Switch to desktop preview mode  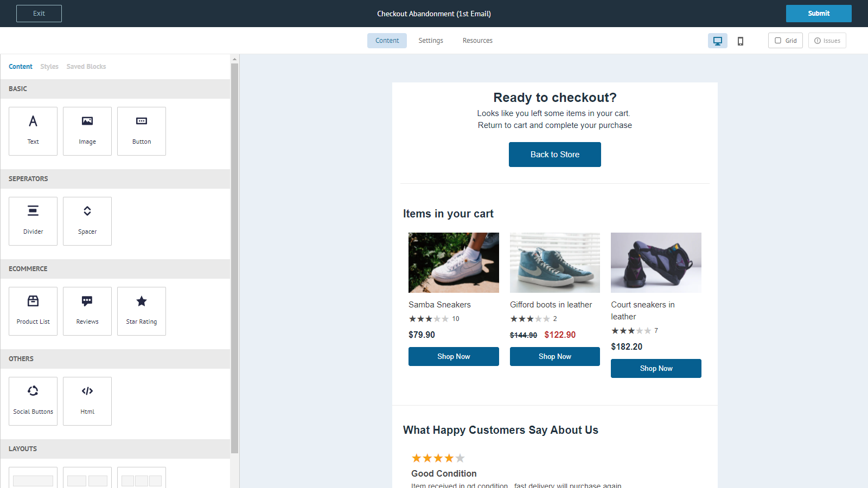click(718, 41)
